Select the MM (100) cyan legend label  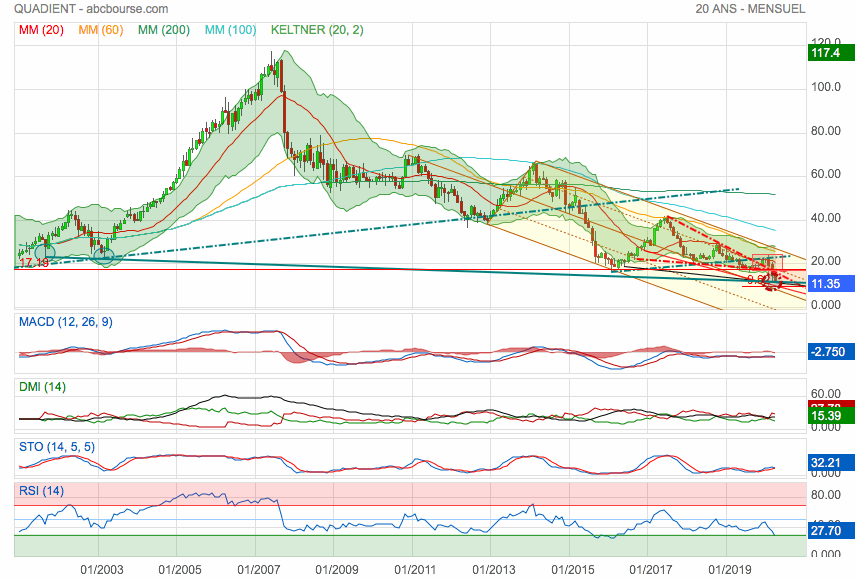coord(230,30)
